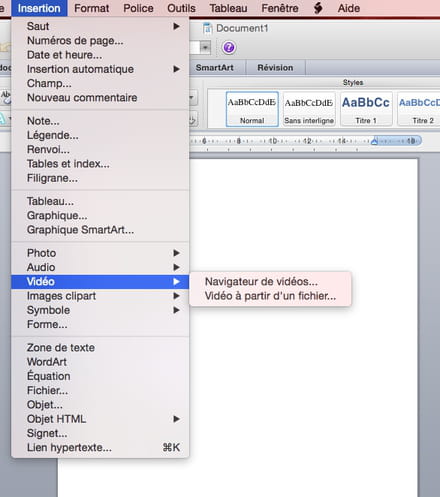Choose Navigateur de vidéos from the submenu
This screenshot has height=497, width=440.
261,282
